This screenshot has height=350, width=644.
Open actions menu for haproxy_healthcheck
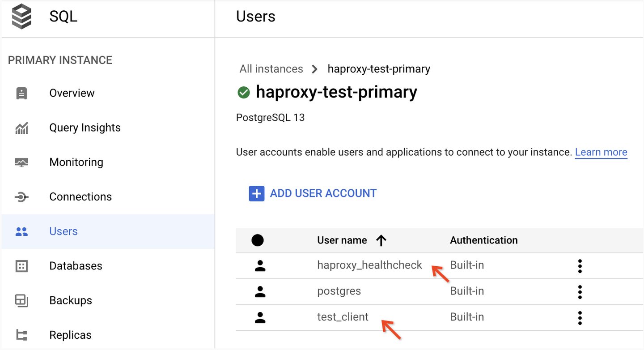click(x=580, y=266)
